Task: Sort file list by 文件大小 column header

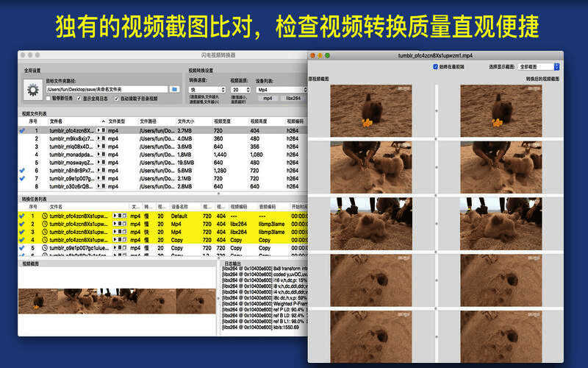Action: point(187,121)
